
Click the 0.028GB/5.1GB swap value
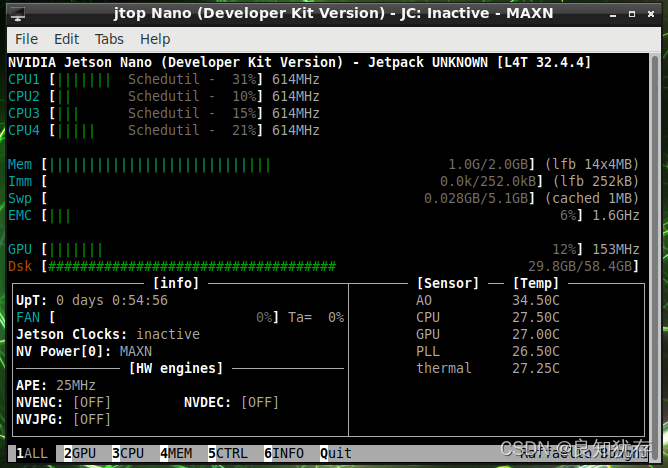[476, 198]
